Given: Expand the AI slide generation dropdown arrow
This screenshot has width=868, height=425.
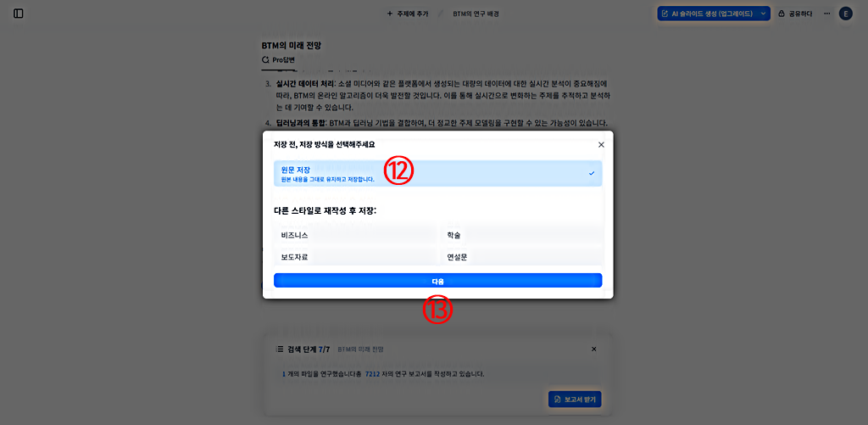Looking at the screenshot, I should click(764, 14).
